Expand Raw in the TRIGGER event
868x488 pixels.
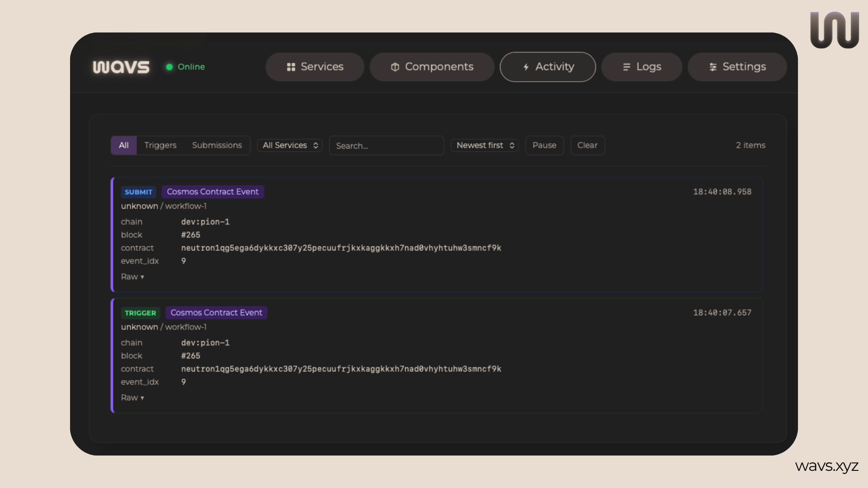132,398
